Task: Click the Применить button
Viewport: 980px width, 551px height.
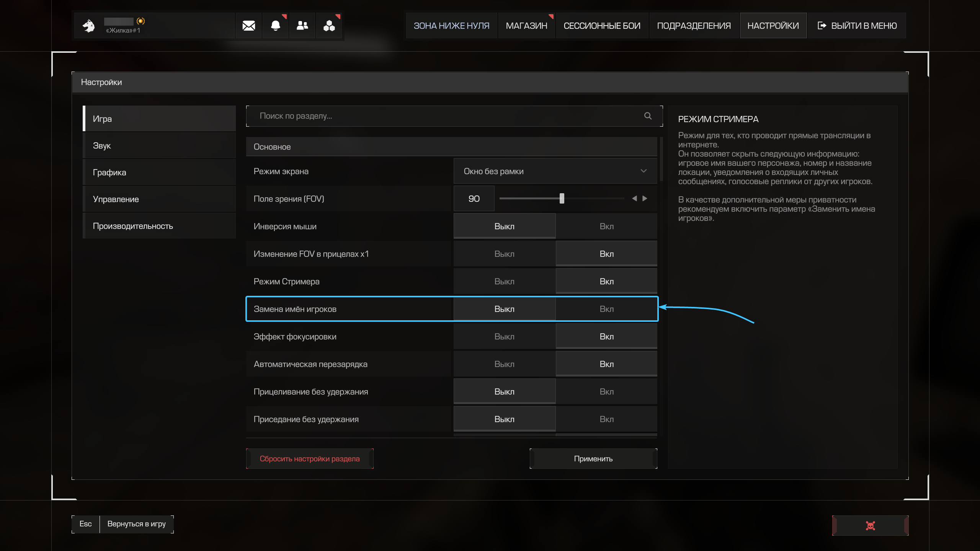Action: pos(593,459)
